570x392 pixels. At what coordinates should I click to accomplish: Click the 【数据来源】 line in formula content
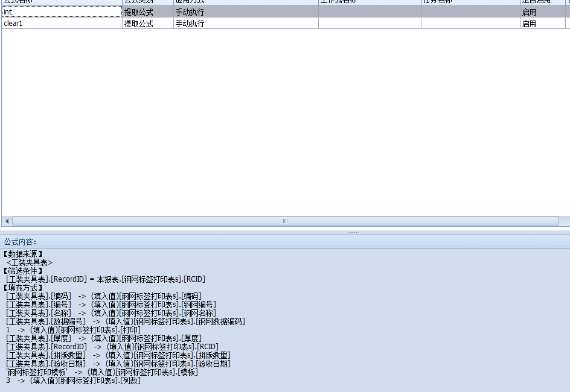pos(23,254)
